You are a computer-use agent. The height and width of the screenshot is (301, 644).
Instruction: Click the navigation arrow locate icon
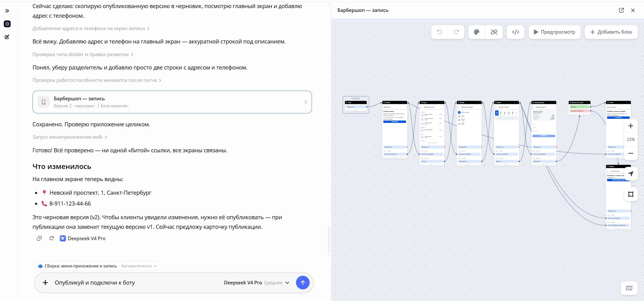click(631, 174)
